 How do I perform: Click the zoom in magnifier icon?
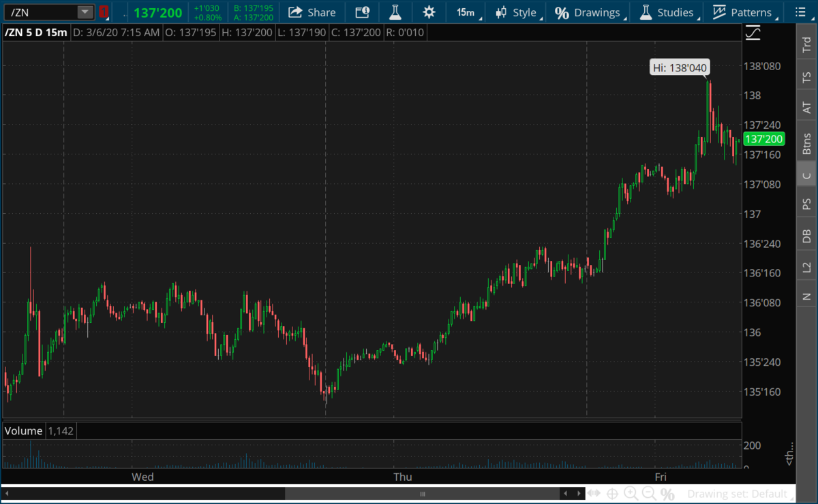click(x=631, y=494)
